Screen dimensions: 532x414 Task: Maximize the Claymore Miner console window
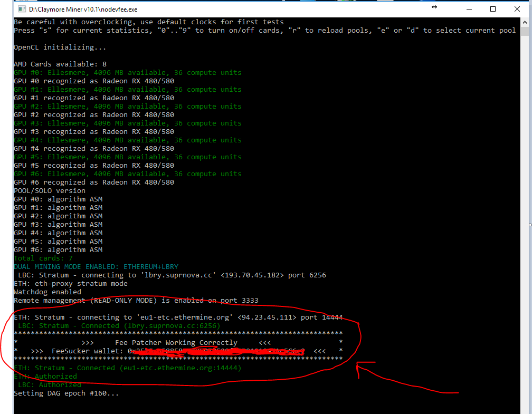(493, 9)
